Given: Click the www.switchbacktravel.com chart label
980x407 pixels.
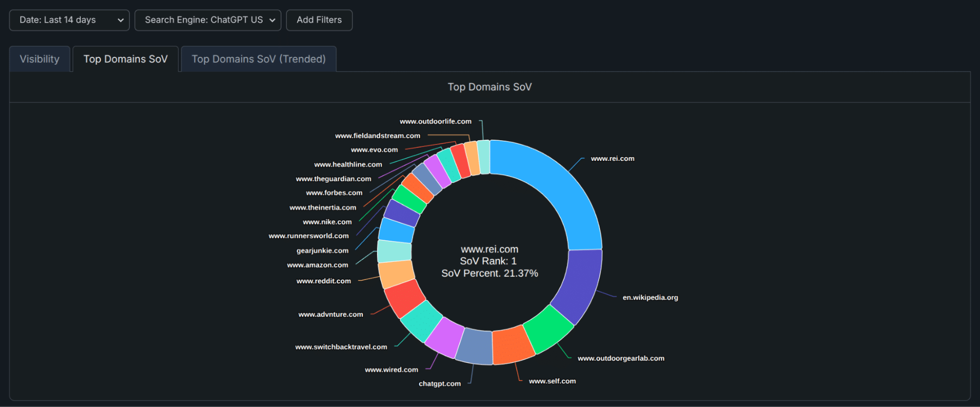Looking at the screenshot, I should coord(341,347).
